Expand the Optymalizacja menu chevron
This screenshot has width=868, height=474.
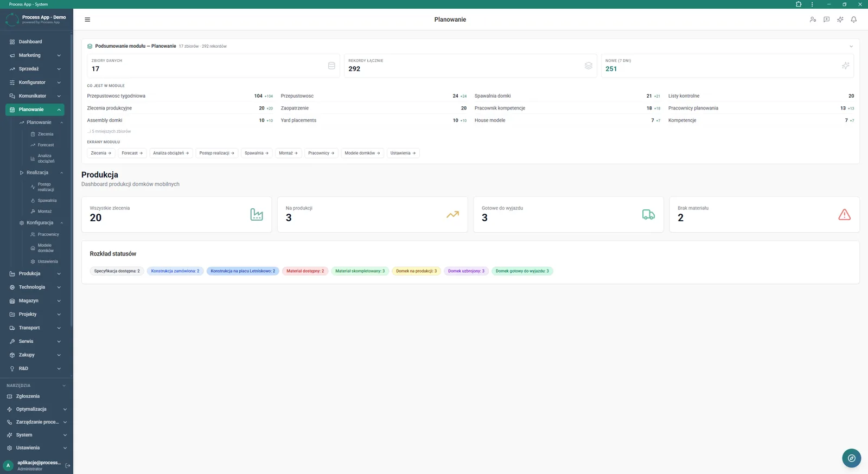(x=65, y=409)
